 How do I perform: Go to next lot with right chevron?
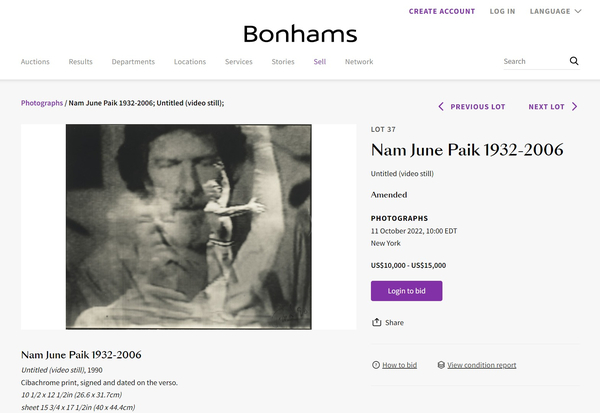[x=575, y=106]
